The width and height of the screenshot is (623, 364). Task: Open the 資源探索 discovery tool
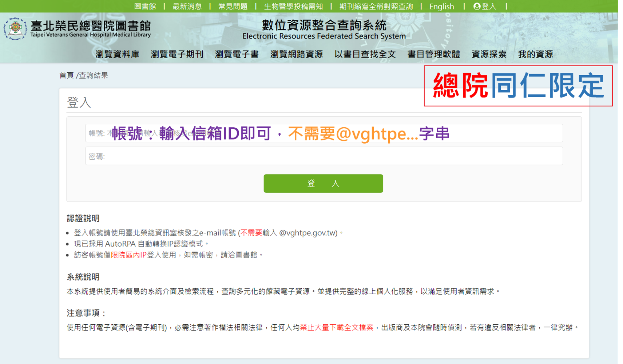click(489, 54)
